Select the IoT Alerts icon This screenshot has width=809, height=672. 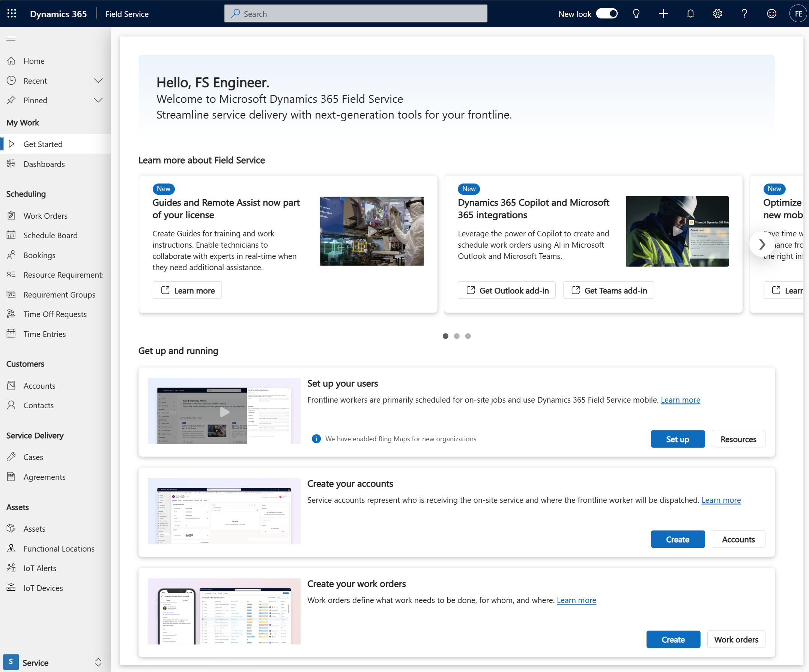point(12,568)
